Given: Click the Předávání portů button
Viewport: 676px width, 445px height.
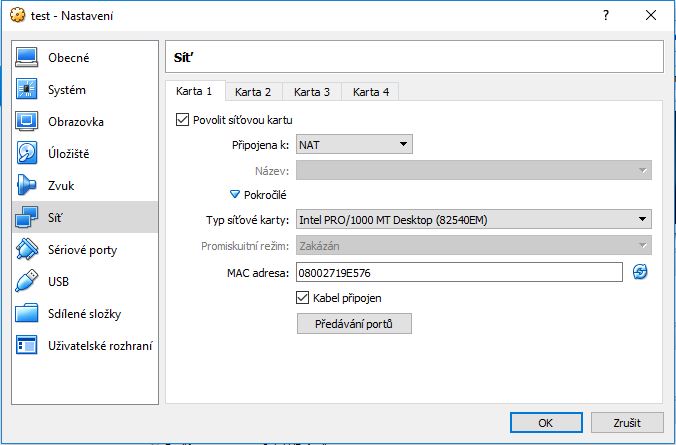Looking at the screenshot, I should click(354, 323).
